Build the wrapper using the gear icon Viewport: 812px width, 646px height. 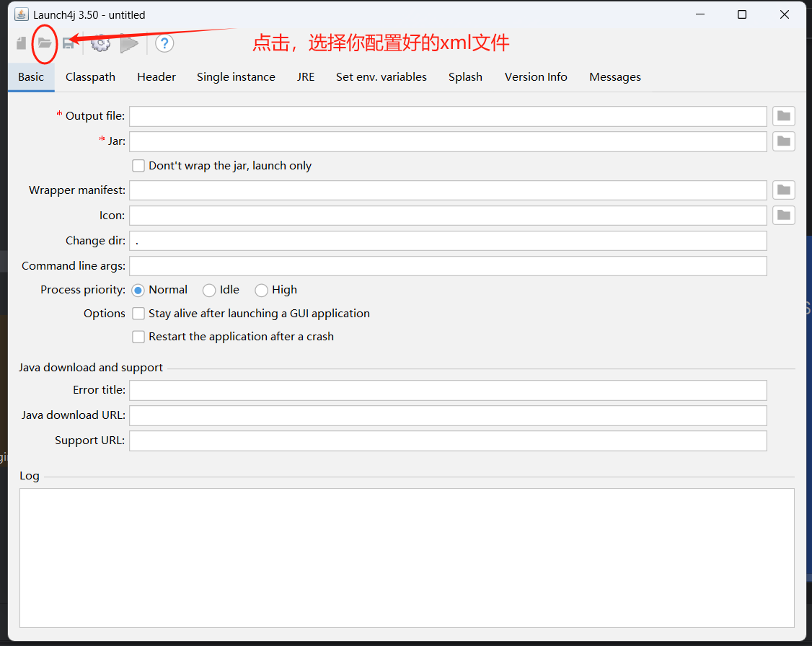point(100,43)
